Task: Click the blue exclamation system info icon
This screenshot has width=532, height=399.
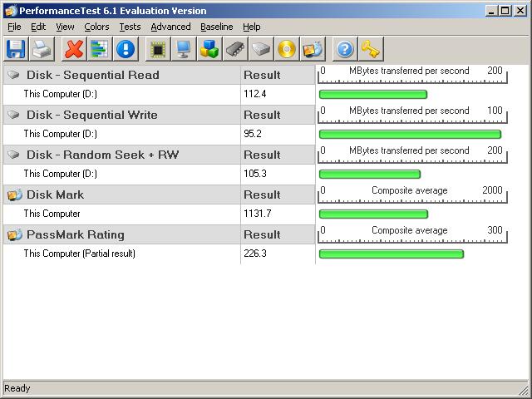Action: click(x=126, y=50)
